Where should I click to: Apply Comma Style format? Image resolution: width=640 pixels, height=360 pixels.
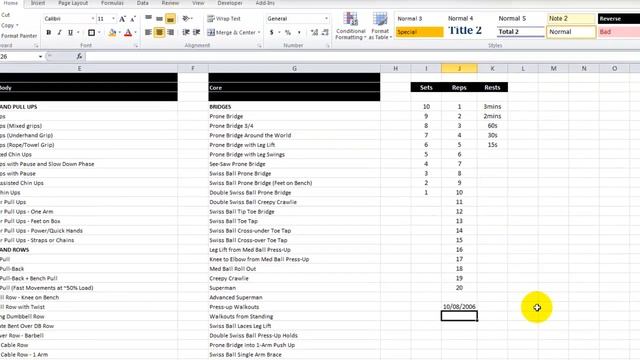click(x=299, y=32)
